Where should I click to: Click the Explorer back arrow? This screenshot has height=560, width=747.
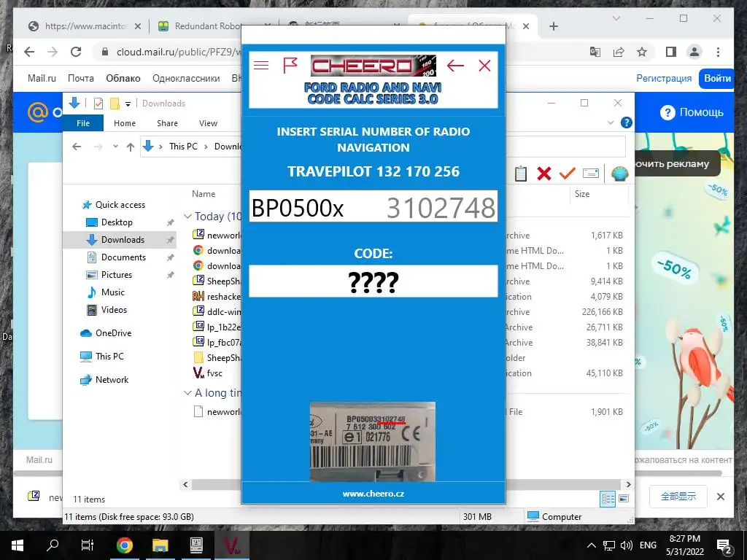point(77,147)
